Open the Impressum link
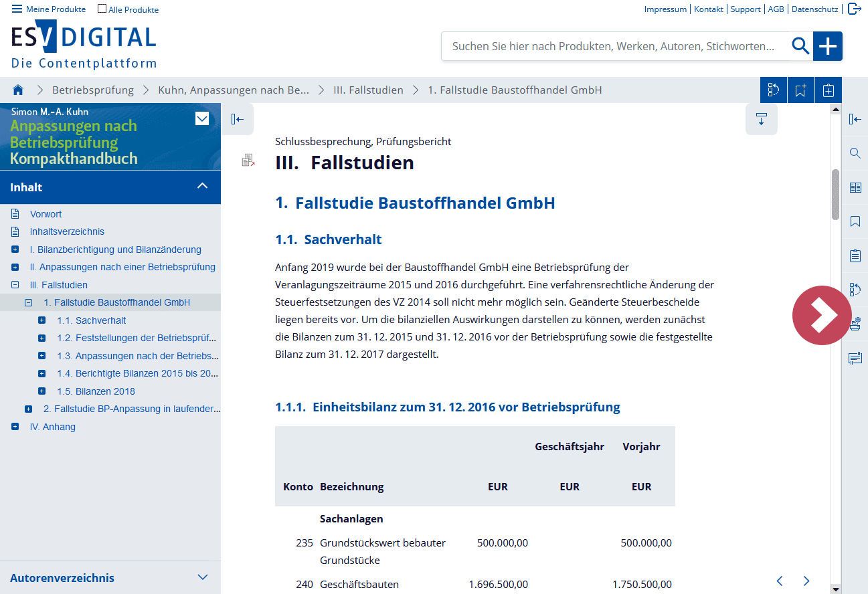 (665, 9)
